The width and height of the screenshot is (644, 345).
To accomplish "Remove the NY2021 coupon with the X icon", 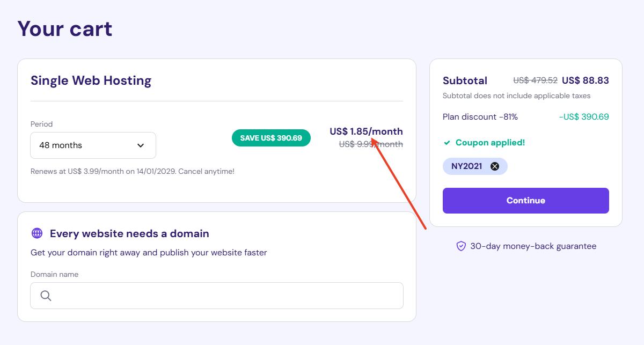I will point(495,166).
